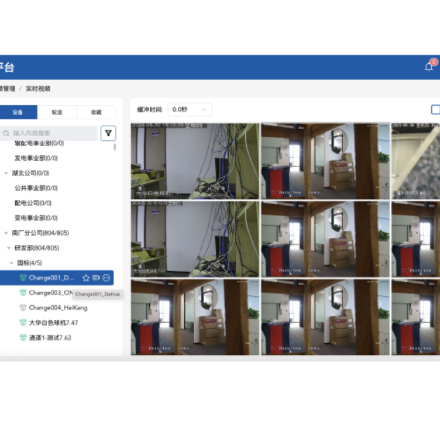This screenshot has height=440, width=440.
Task: Click camera icon next to 大华白色球机7.47
Action: 23,323
